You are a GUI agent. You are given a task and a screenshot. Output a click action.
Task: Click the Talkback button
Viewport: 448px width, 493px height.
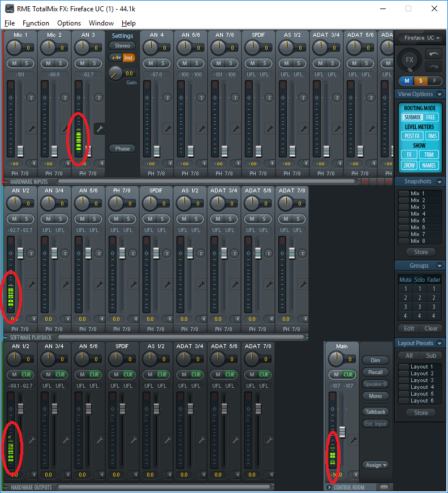376,412
